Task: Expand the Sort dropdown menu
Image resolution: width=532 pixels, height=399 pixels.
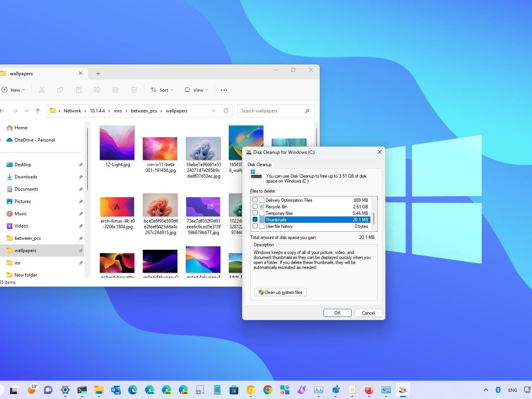Action: pyautogui.click(x=162, y=90)
